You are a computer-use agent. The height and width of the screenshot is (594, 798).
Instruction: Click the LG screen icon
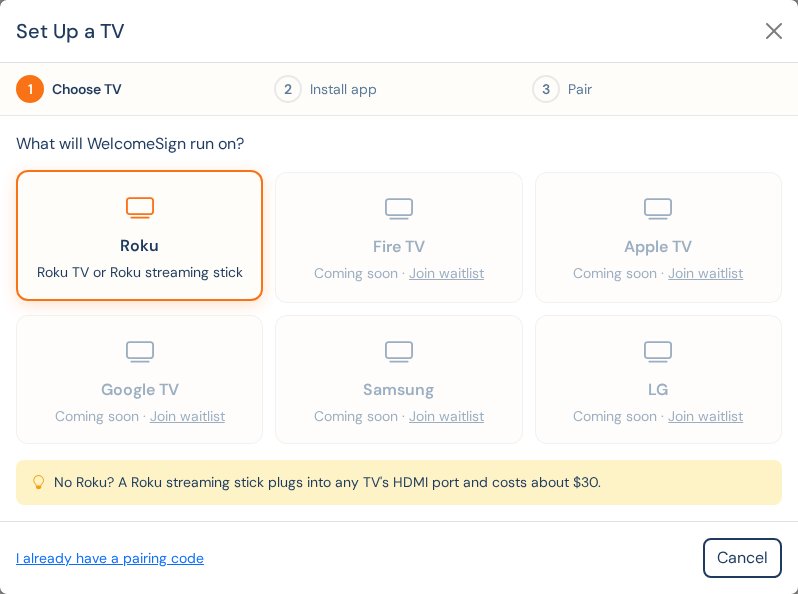(x=658, y=352)
